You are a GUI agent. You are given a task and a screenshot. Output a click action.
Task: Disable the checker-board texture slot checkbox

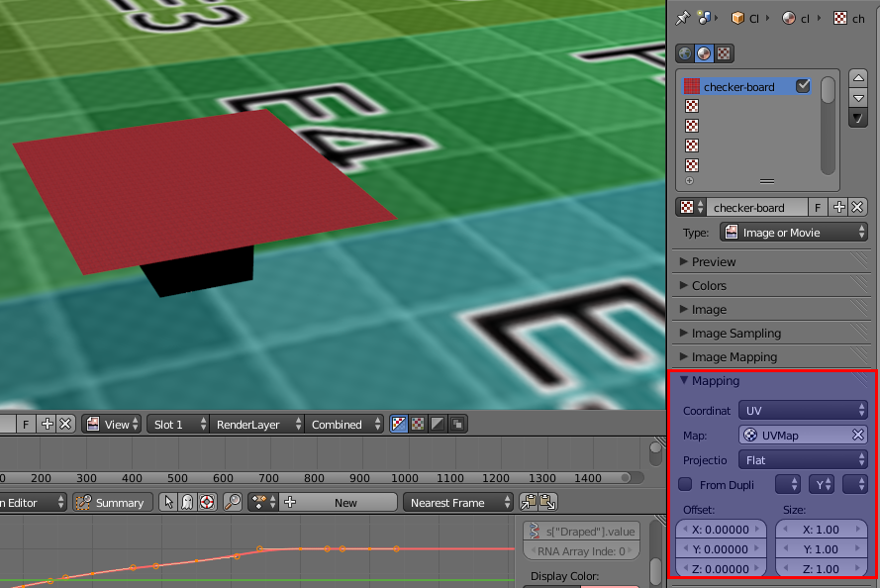[x=803, y=86]
